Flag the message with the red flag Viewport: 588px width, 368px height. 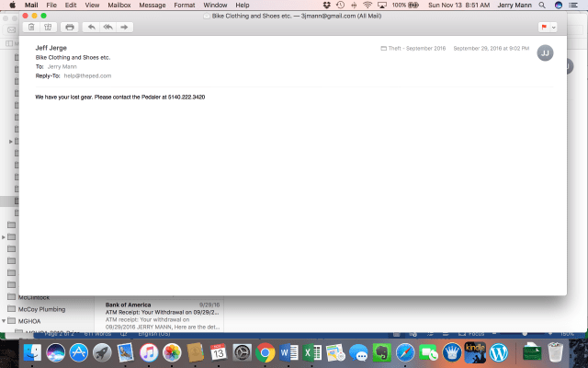point(544,28)
